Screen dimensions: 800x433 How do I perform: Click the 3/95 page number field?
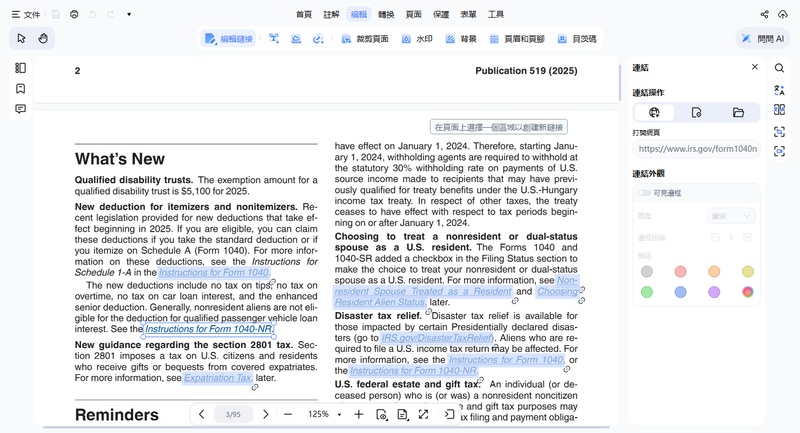[233, 414]
